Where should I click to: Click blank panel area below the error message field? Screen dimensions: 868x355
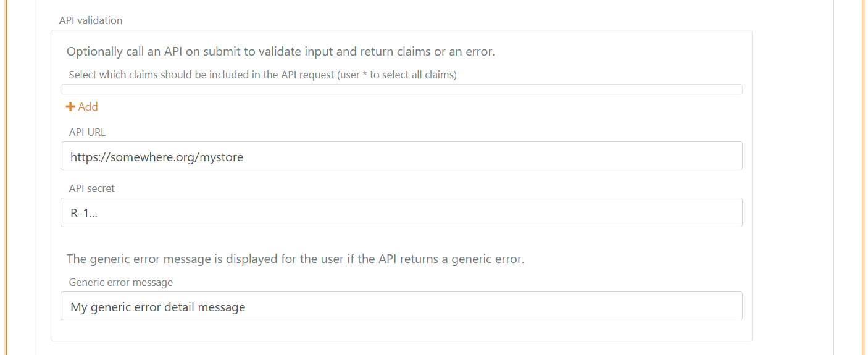pyautogui.click(x=401, y=331)
